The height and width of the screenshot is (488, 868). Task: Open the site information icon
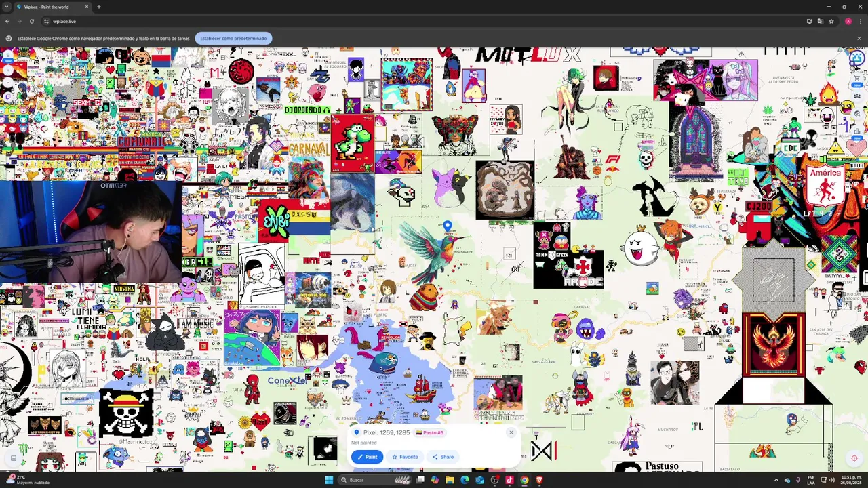point(46,21)
